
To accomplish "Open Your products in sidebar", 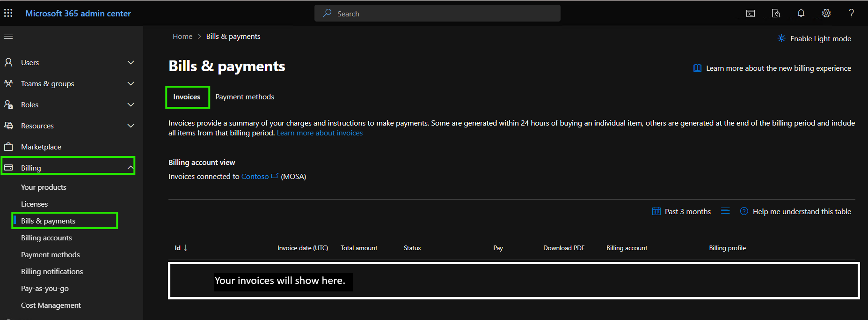I will coord(44,187).
